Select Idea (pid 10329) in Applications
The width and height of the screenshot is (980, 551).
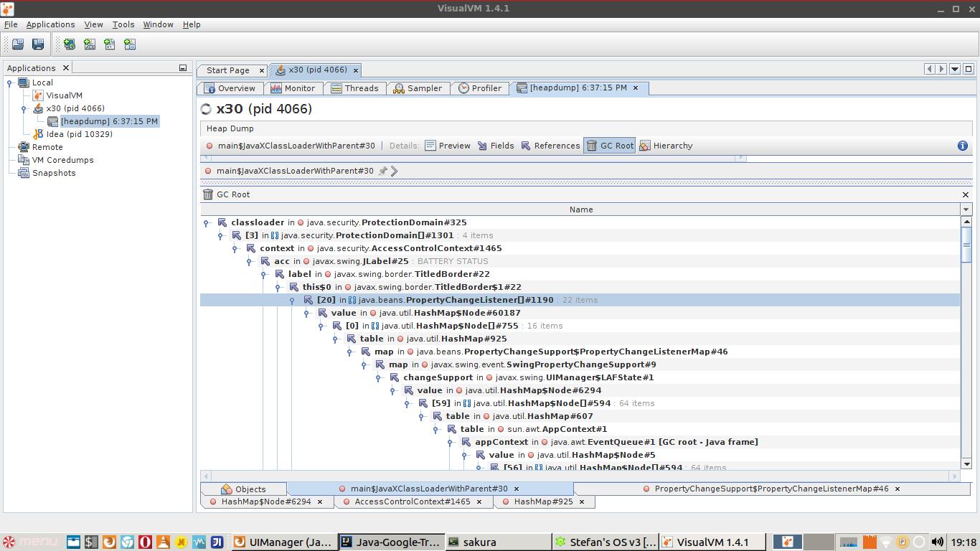79,134
